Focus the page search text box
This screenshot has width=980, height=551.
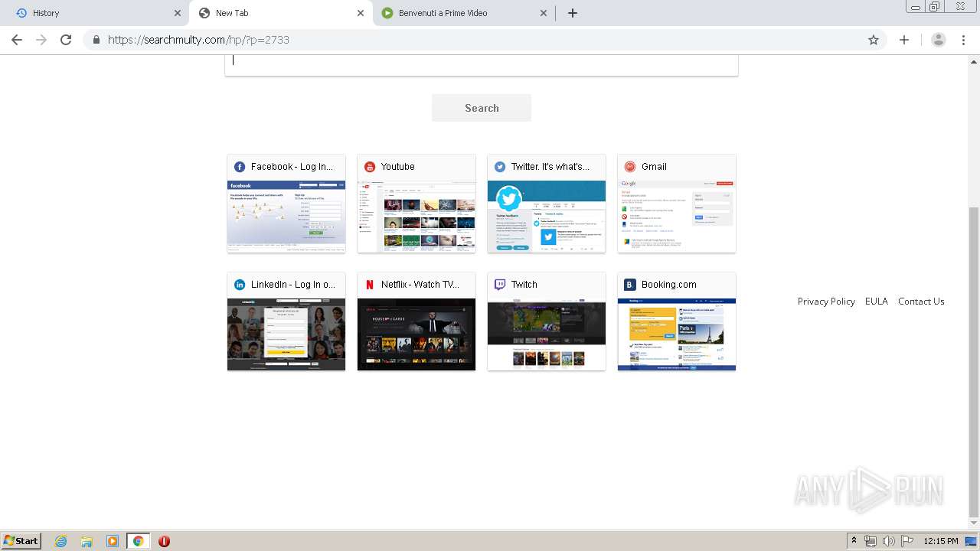tap(482, 64)
